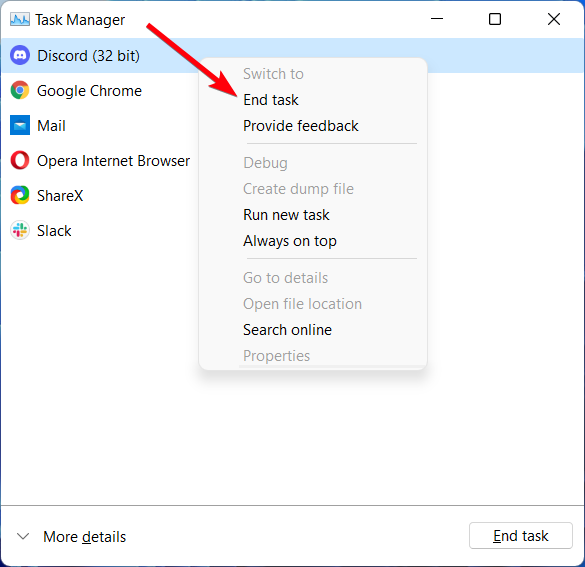Select the Slack icon
Screen dimensions: 585x567
click(20, 230)
